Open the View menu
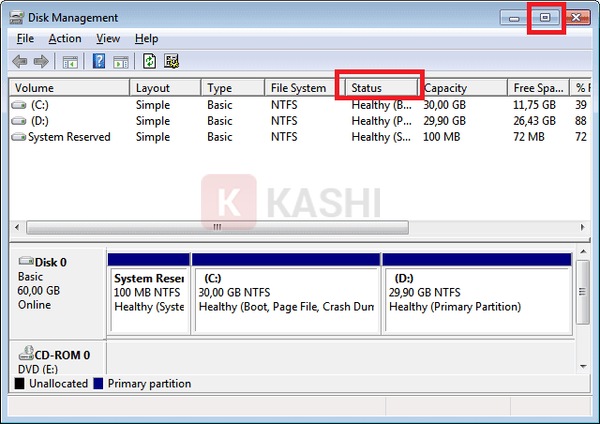Viewport: 600px width, 424px height. coord(108,38)
